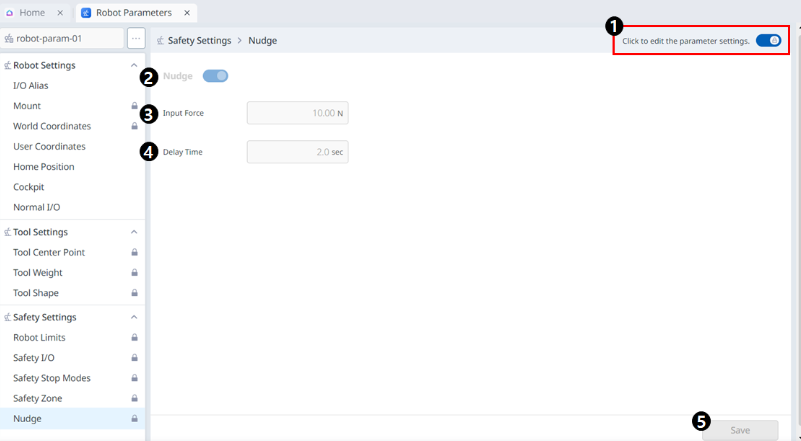The image size is (801, 441).
Task: Click Safety Settings in the breadcrumb
Action: [x=199, y=41]
